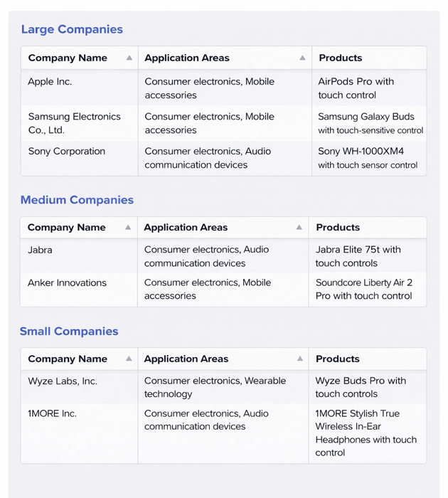Click Products header in Large Companies table
The width and height of the screenshot is (448, 498).
click(x=340, y=58)
